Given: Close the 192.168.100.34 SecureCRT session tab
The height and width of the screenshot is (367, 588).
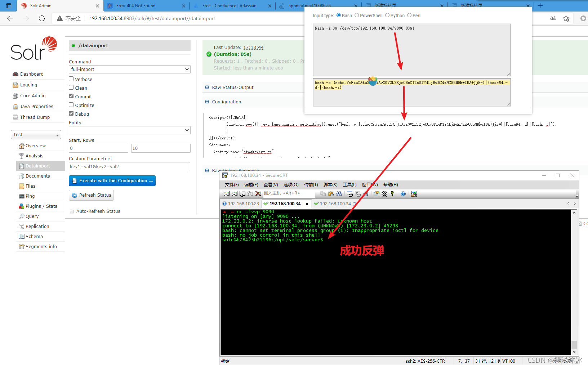Looking at the screenshot, I should click(307, 204).
